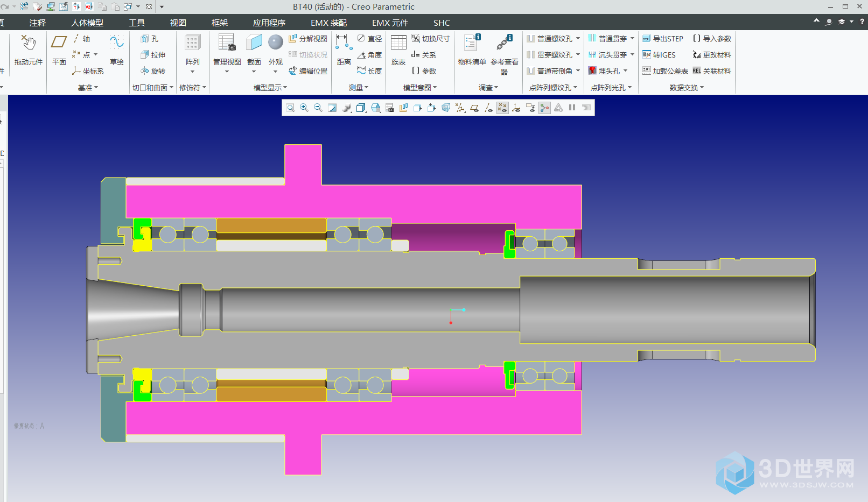Toggle annotation display in graphics toolbar

(530, 108)
